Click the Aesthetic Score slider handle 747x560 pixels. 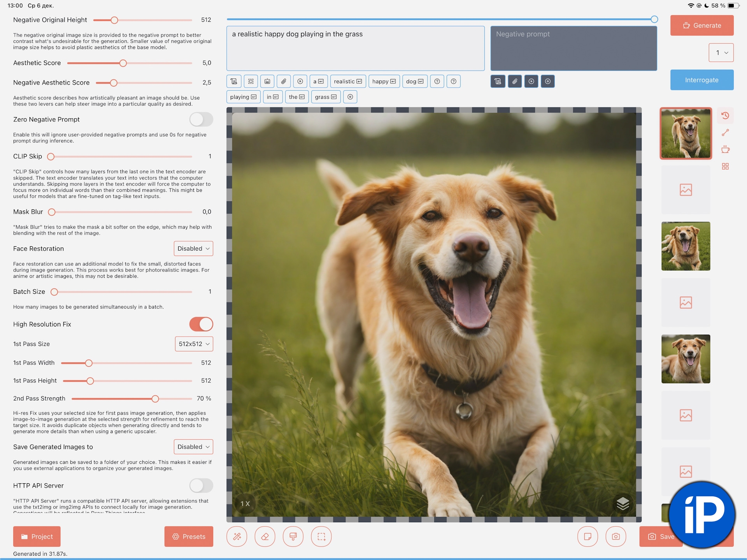(123, 63)
